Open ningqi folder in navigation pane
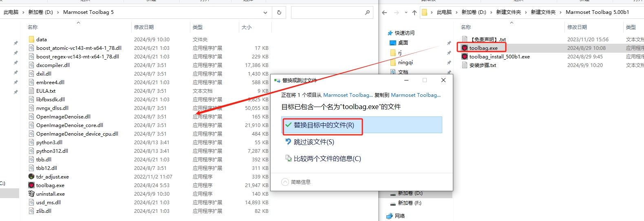This screenshot has height=221, width=644. tap(405, 63)
